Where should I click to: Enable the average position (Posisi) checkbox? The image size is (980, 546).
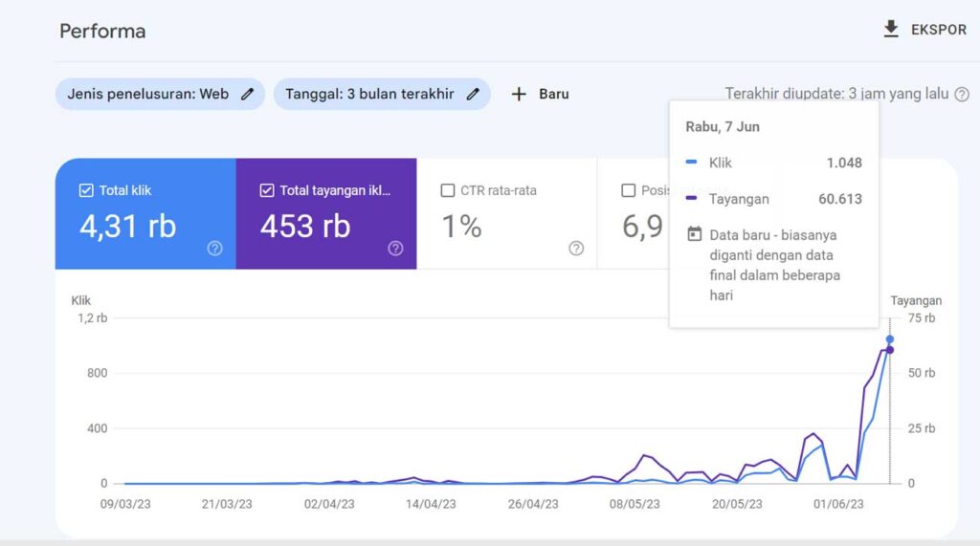pyautogui.click(x=628, y=190)
